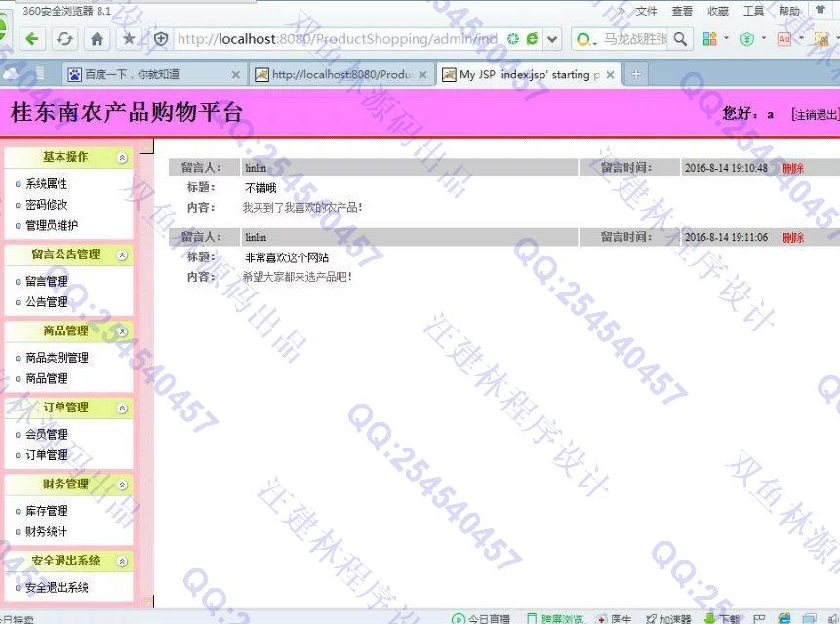Collapse the 安全退出系统 section header
Screen dimensions: 840x624
pyautogui.click(x=122, y=562)
